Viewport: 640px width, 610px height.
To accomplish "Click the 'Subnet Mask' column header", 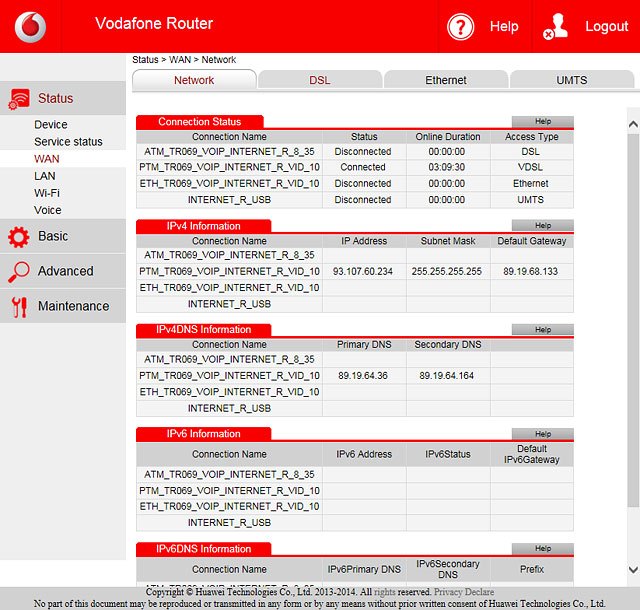I will pyautogui.click(x=448, y=241).
